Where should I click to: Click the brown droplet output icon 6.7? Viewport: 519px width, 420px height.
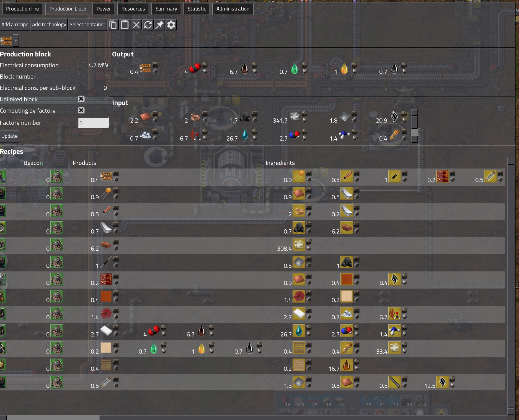245,68
